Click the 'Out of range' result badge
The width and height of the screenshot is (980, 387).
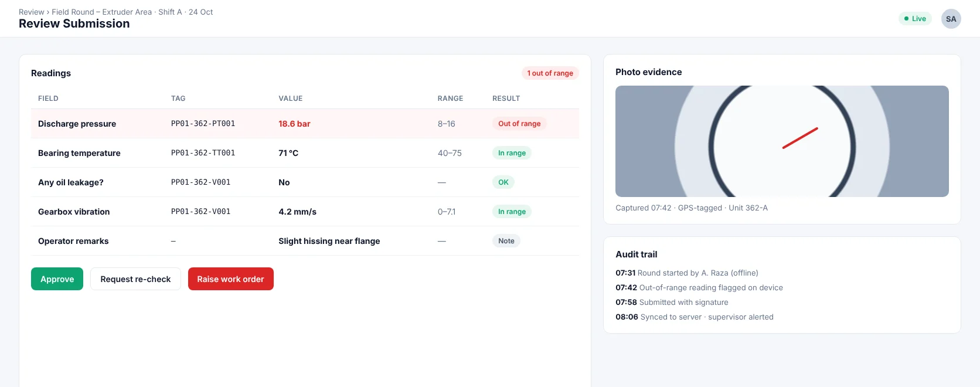click(519, 124)
